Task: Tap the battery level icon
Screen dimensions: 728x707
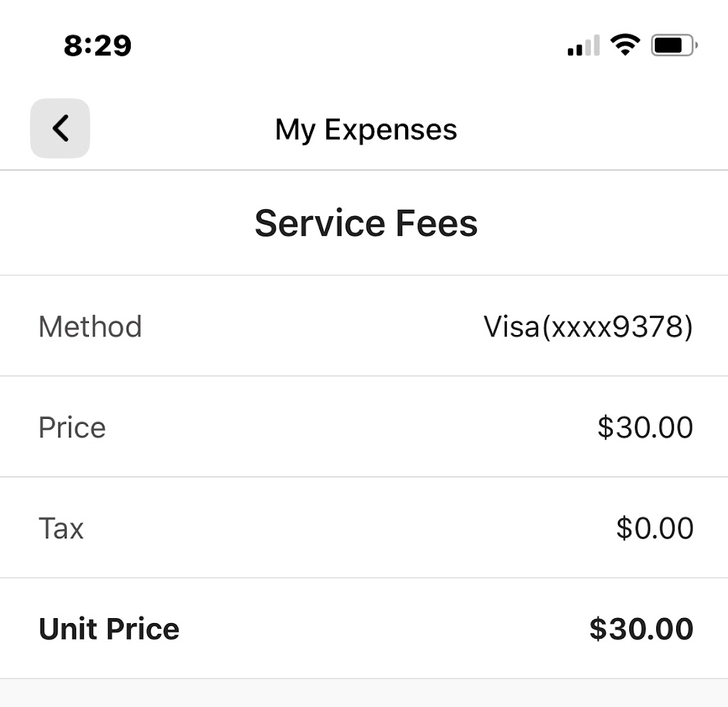Action: click(x=674, y=46)
